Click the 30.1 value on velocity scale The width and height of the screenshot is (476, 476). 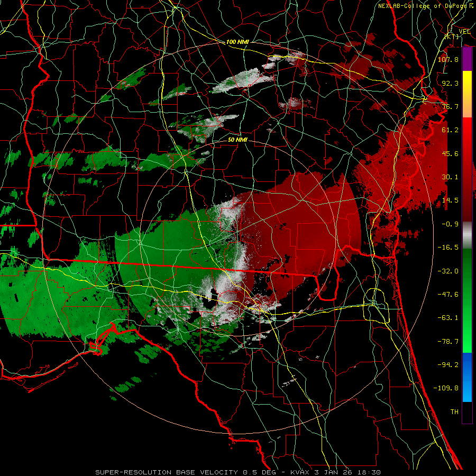(450, 177)
